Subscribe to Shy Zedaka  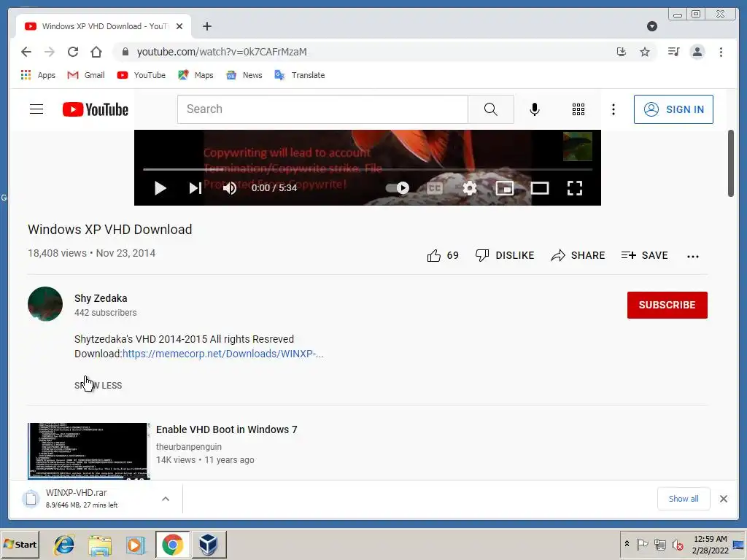click(667, 305)
